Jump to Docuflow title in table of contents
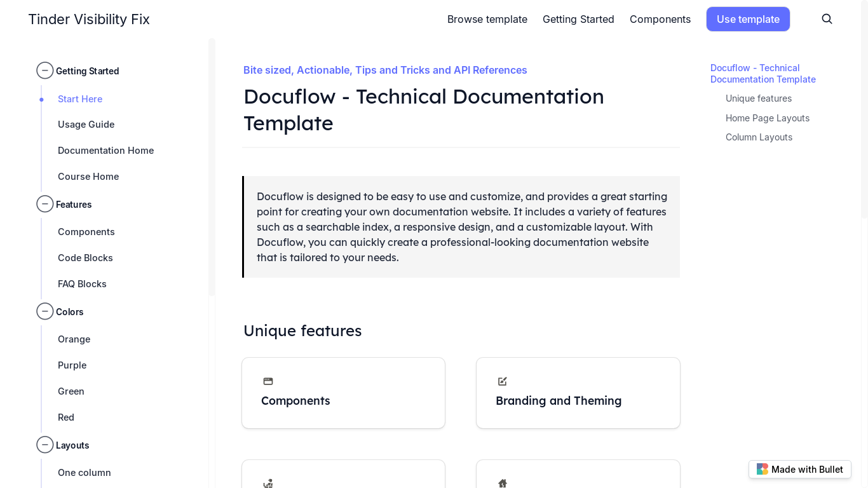The width and height of the screenshot is (868, 488). (763, 74)
